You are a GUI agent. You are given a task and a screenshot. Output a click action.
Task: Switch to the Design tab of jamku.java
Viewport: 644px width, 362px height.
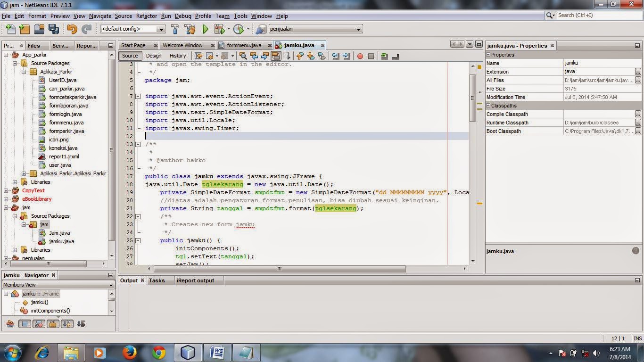pyautogui.click(x=153, y=56)
